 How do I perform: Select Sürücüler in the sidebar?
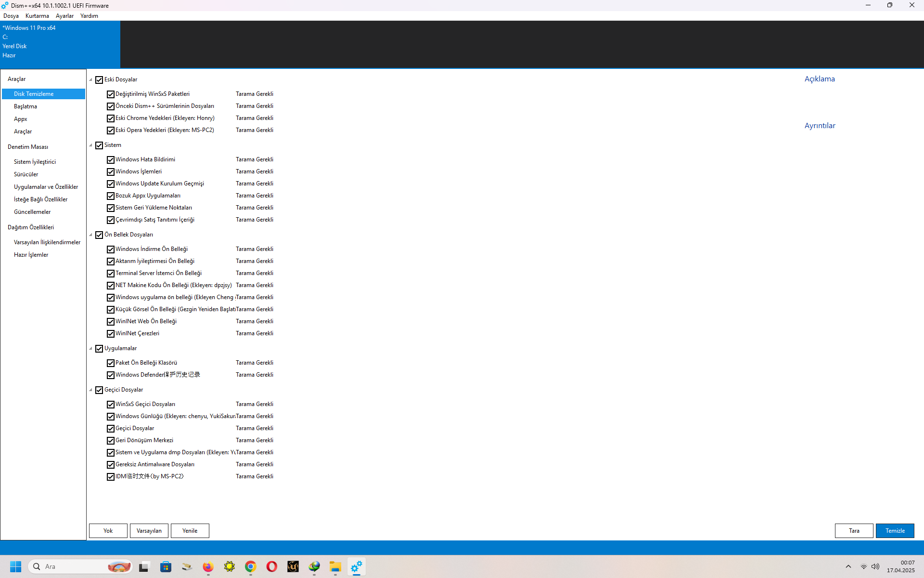click(26, 174)
